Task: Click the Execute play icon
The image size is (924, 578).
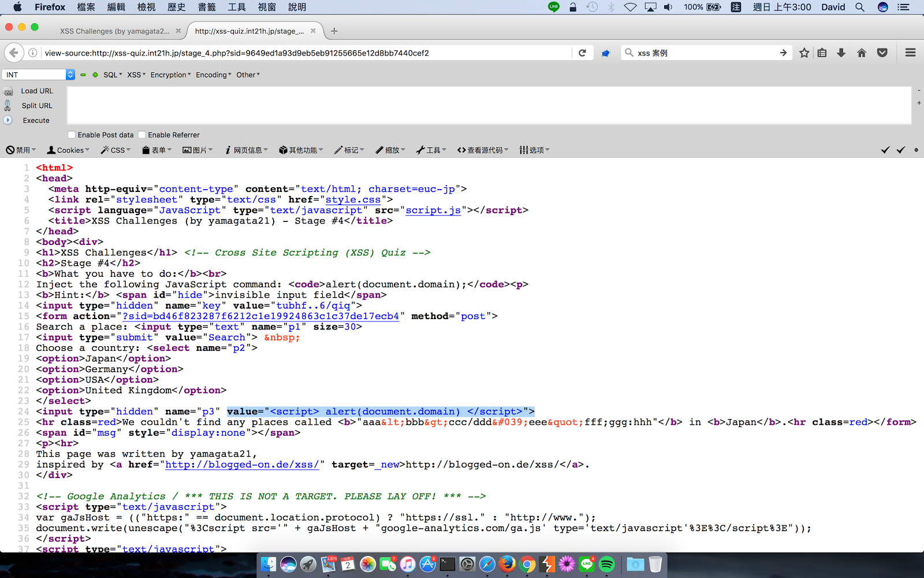Action: click(8, 120)
